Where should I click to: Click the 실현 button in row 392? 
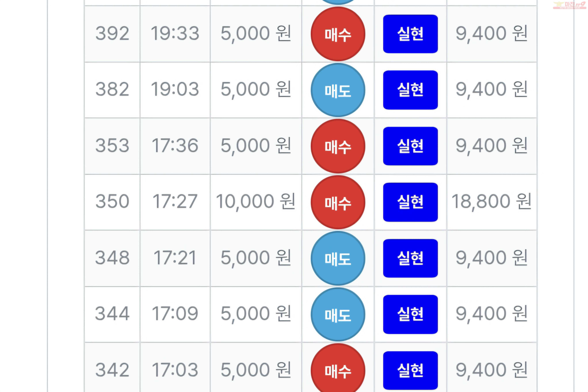coord(410,34)
